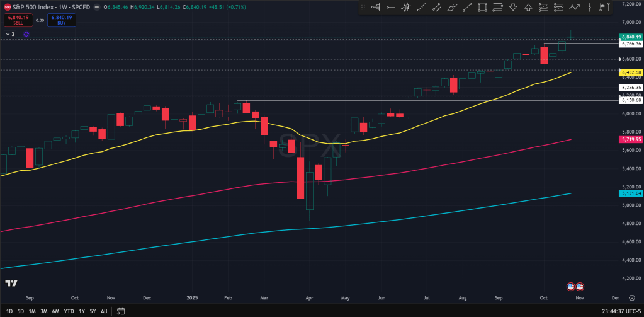
Task: Choose the arrow up marker tool
Action: pyautogui.click(x=528, y=8)
